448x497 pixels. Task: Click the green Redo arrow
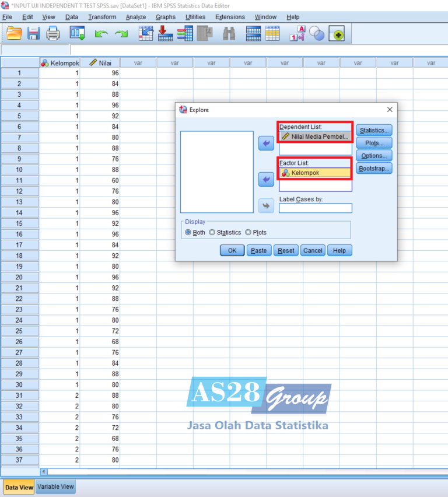[x=121, y=34]
